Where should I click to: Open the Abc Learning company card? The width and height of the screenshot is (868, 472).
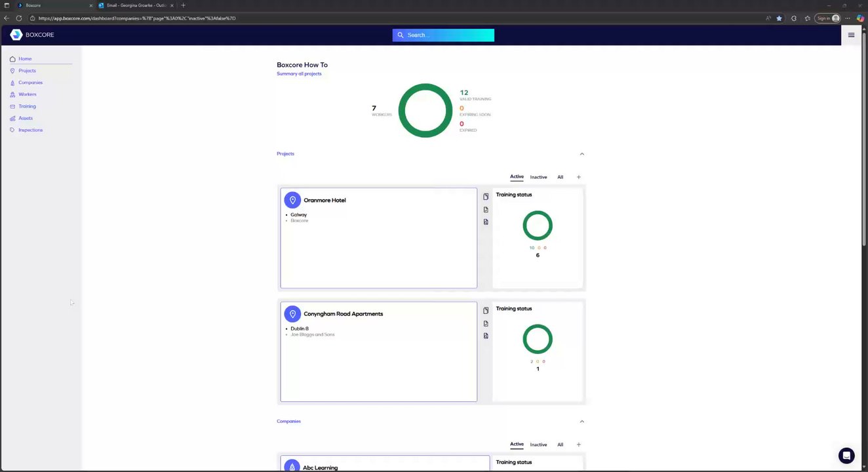tap(385, 464)
